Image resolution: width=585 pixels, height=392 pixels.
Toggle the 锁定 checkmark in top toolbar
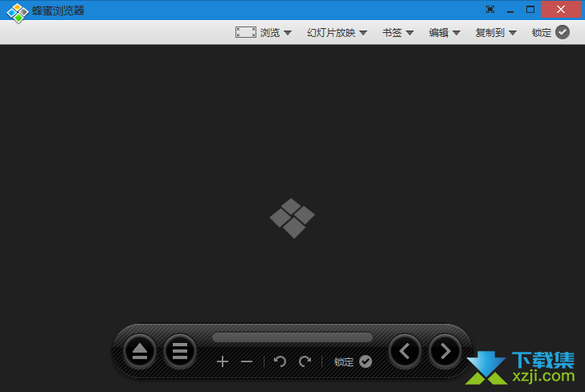pyautogui.click(x=562, y=32)
